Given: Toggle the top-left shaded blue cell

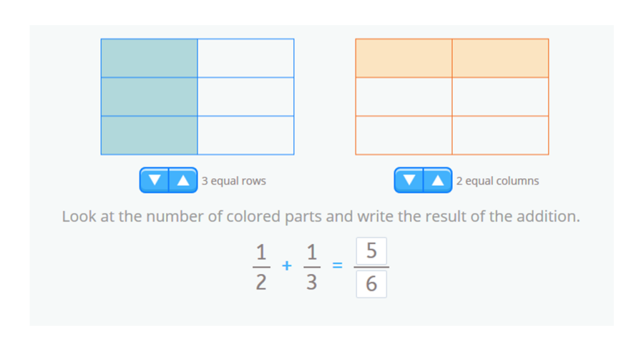Looking at the screenshot, I should coord(148,58).
